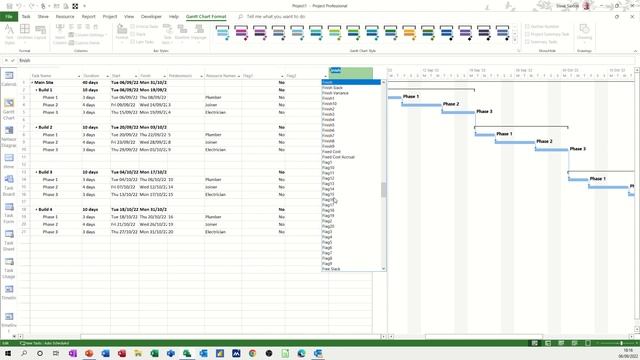
Task: Click the Layout icon in the Format group
Action: [40, 32]
